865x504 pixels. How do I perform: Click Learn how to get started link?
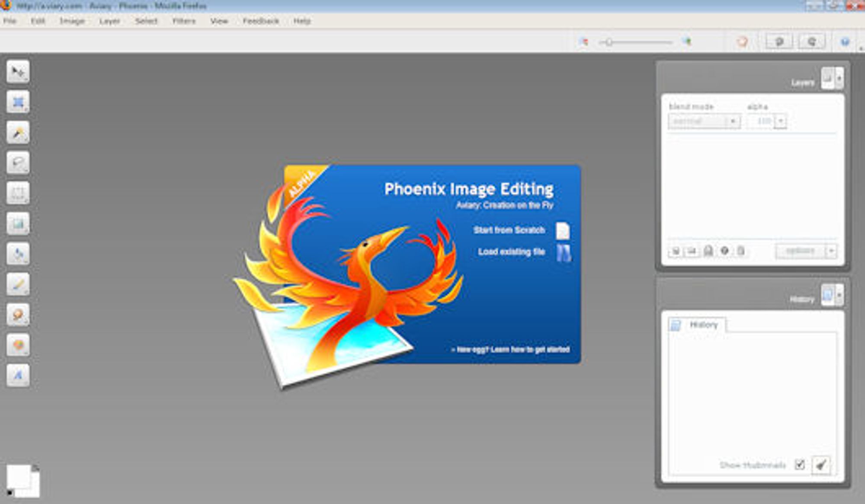click(510, 349)
